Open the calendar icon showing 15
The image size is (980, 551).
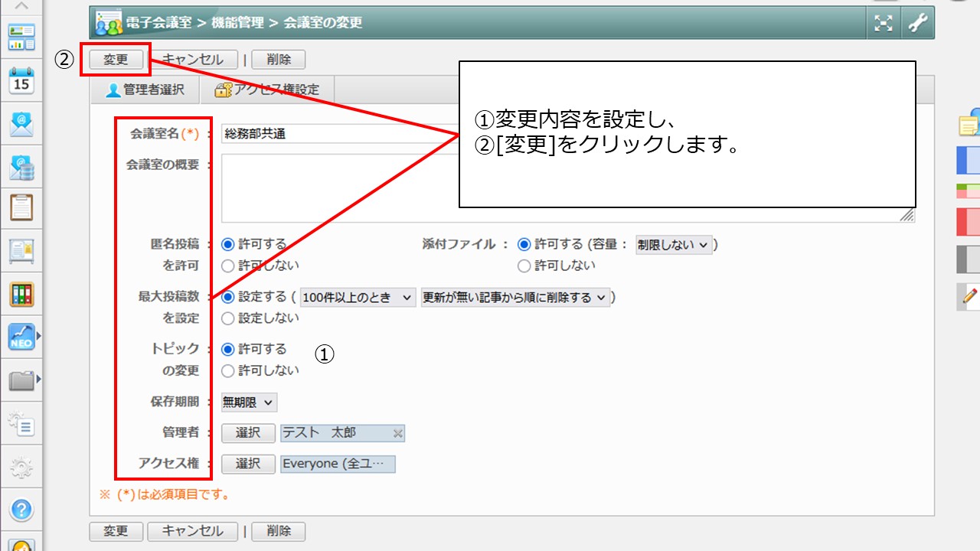[21, 80]
